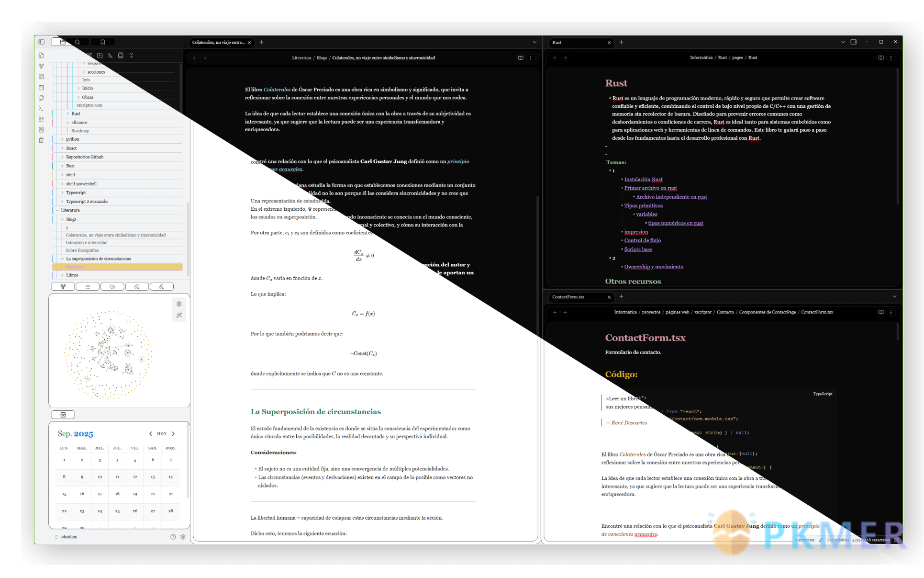
Task: Open the bookmarks tab in sidebar
Action: [102, 42]
